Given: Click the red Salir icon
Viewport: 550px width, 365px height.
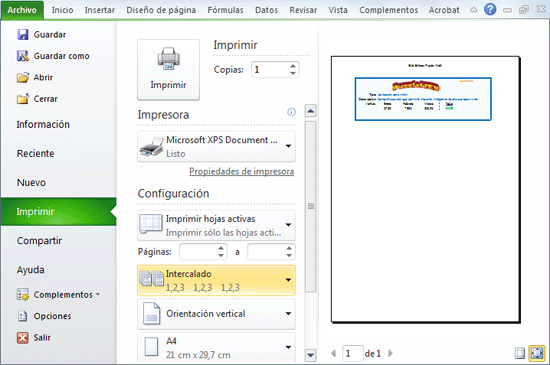Looking at the screenshot, I should pyautogui.click(x=23, y=338).
